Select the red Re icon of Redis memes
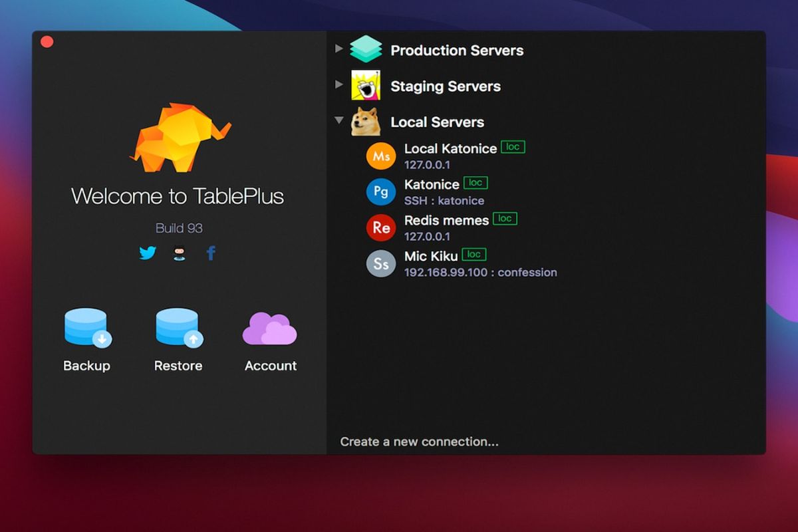This screenshot has height=532, width=798. pyautogui.click(x=381, y=228)
